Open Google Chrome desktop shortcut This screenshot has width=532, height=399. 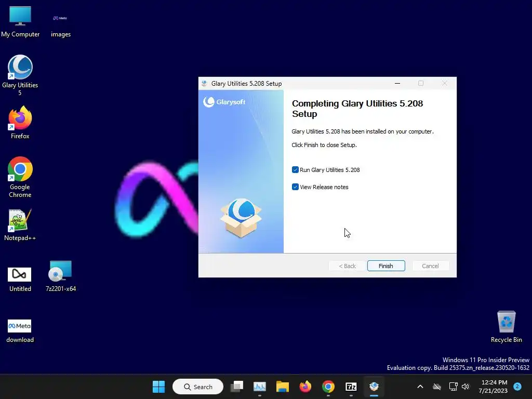20,177
